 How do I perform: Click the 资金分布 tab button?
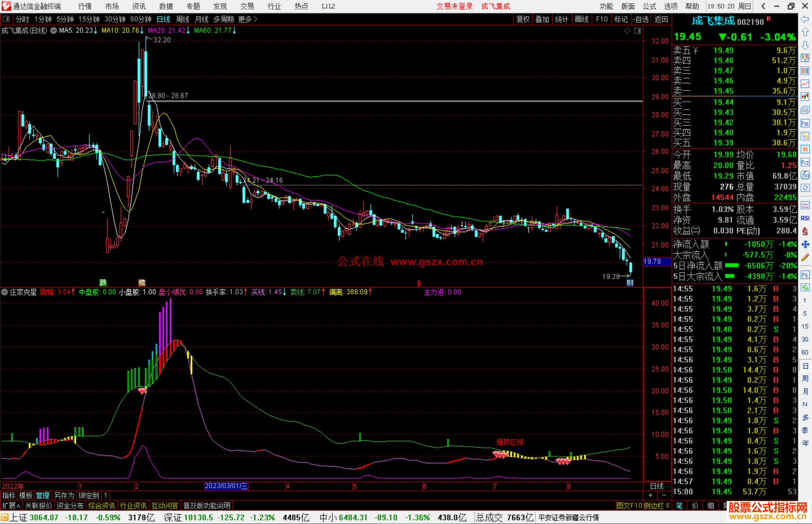pos(70,506)
